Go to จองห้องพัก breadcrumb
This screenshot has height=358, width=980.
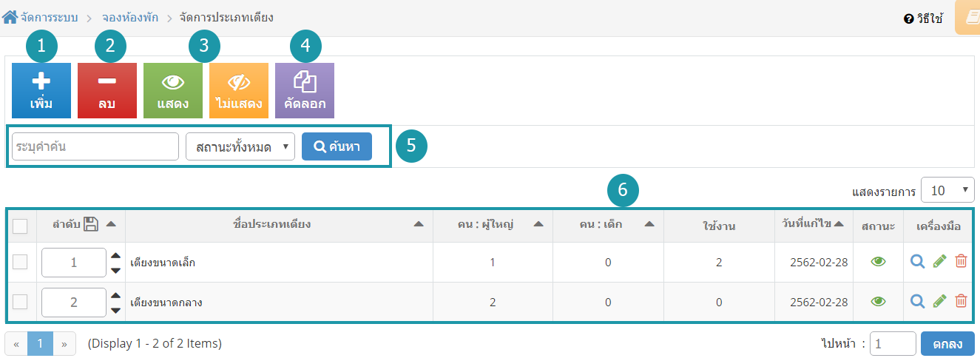coord(130,16)
